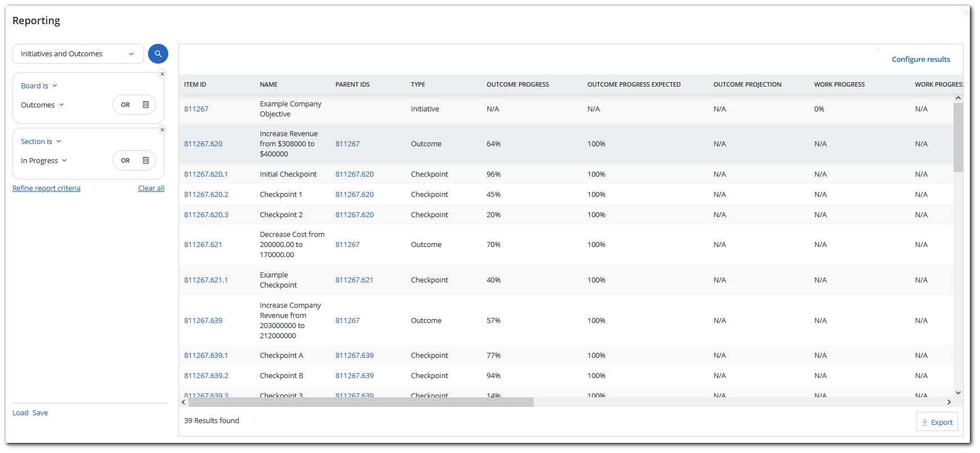Image resolution: width=980 pixels, height=453 pixels.
Task: Open item ID 811267.639.1
Action: [x=206, y=356]
